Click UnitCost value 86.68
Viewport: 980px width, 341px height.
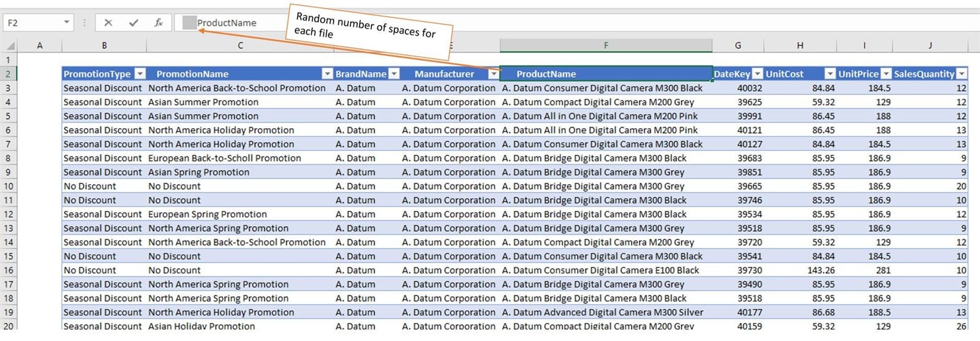[823, 312]
